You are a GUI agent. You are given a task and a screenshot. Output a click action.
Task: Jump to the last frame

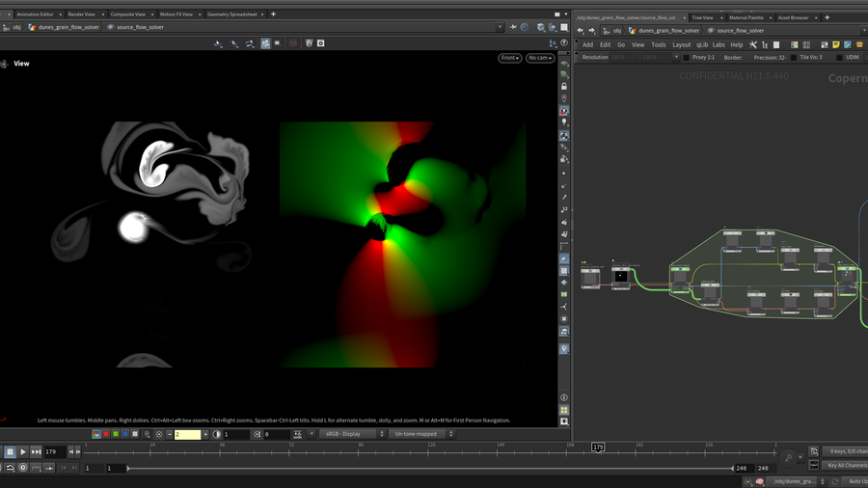click(x=36, y=451)
